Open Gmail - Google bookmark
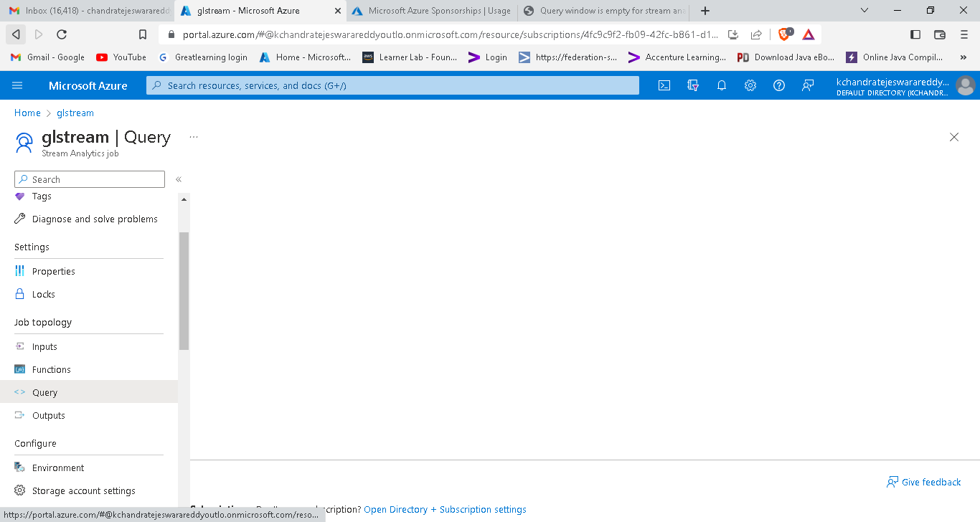Image resolution: width=980 pixels, height=522 pixels. pyautogui.click(x=47, y=57)
